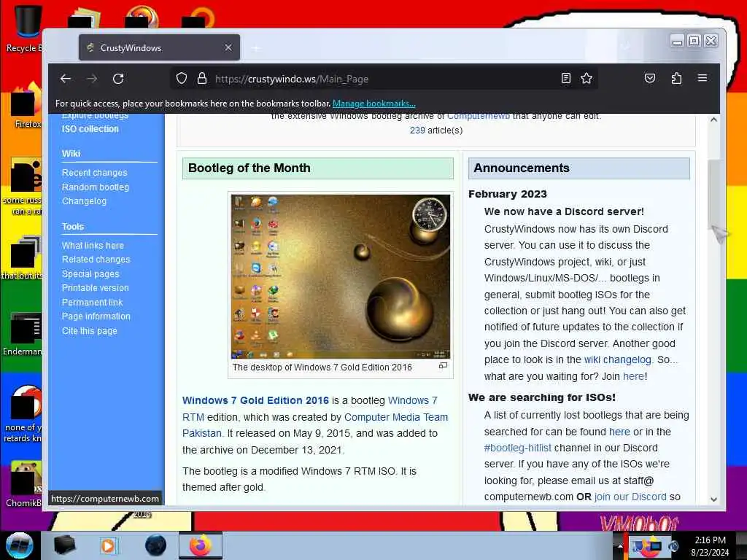
Task: Open the Firefox desktop shortcut
Action: pyautogui.click(x=27, y=105)
